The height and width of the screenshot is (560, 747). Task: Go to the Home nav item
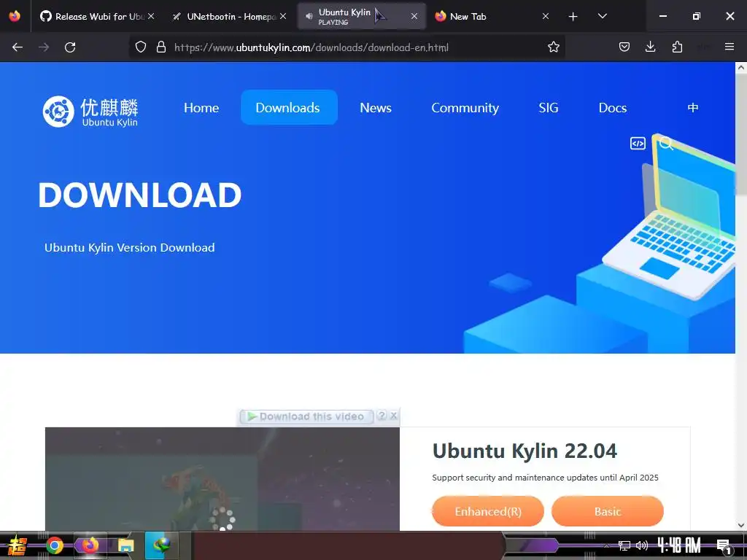(201, 108)
